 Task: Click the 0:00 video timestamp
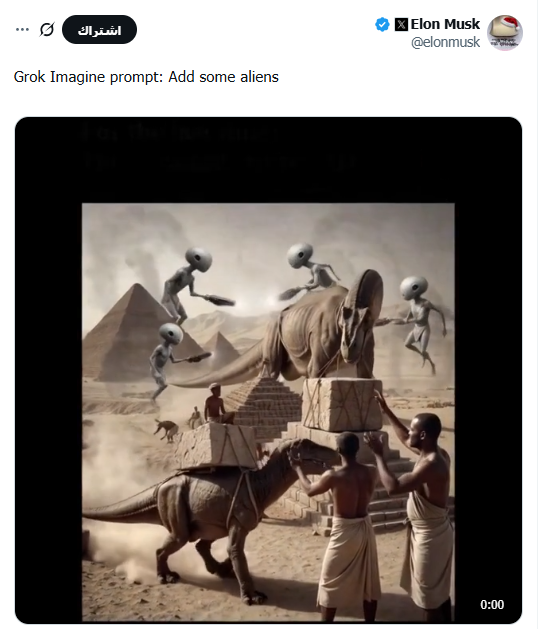click(x=492, y=605)
